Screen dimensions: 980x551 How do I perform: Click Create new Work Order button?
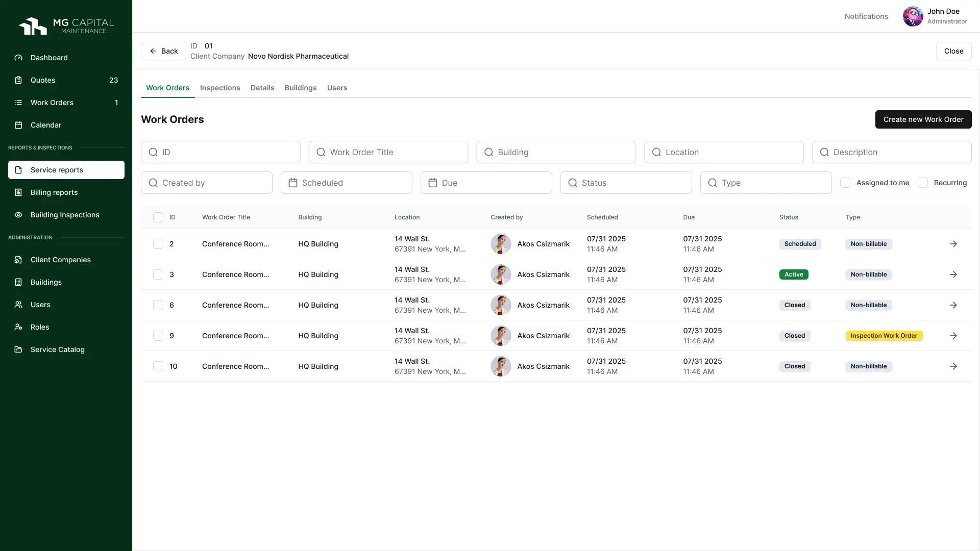click(923, 119)
